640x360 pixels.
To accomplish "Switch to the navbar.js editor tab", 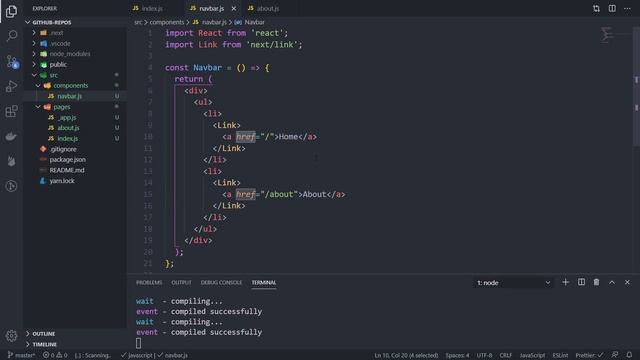I will coord(212,9).
